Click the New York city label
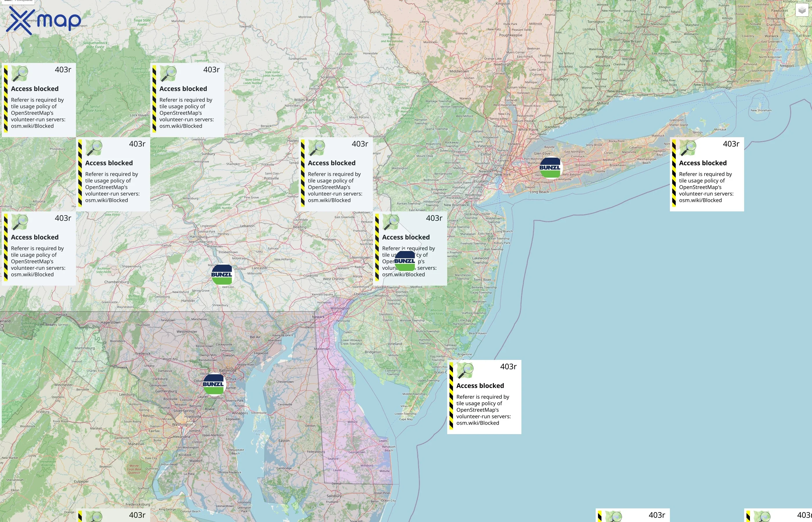Screen dimensions: 812x522 (502, 175)
